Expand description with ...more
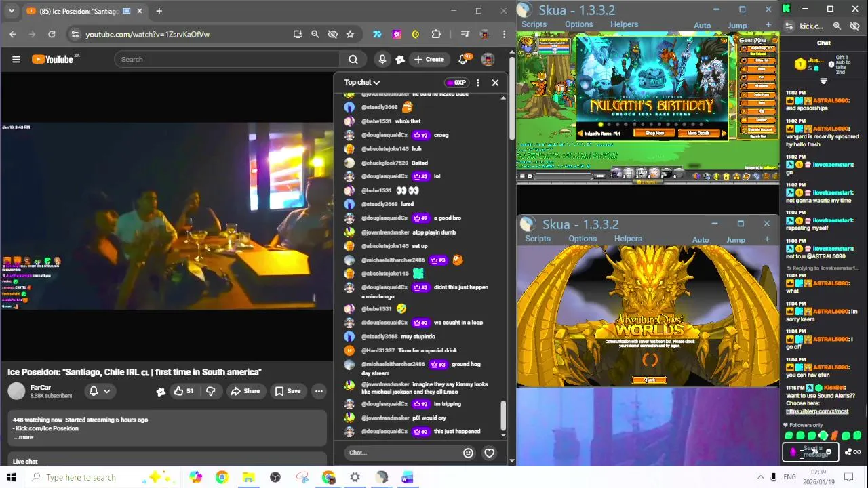The image size is (868, 488). (23, 437)
